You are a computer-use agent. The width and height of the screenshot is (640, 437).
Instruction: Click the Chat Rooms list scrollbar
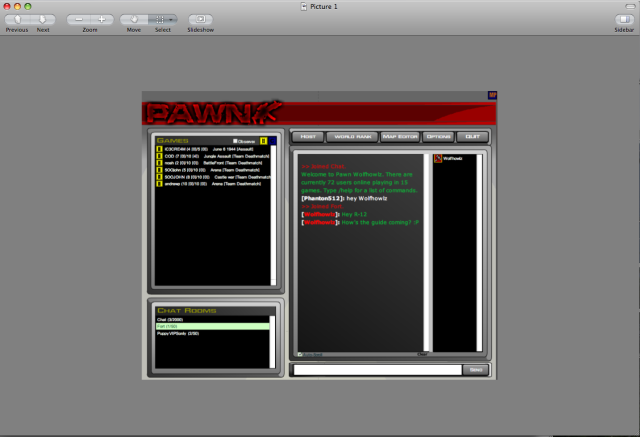[x=272, y=342]
